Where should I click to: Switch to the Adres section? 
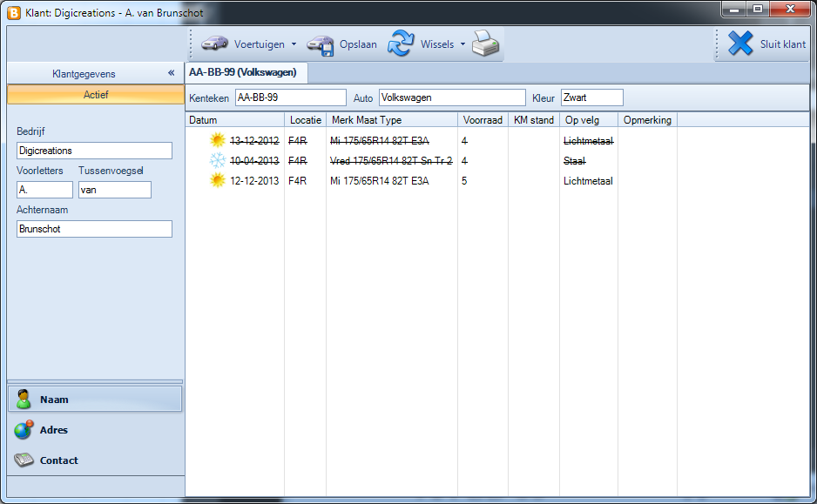pyautogui.click(x=95, y=430)
